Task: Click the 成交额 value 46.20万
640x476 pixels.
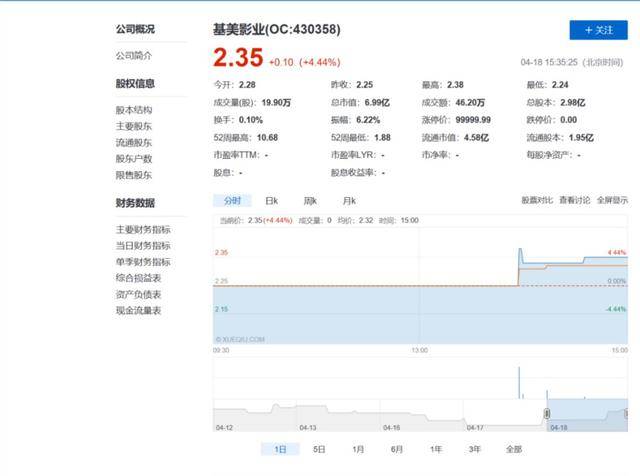Action: pyautogui.click(x=470, y=102)
